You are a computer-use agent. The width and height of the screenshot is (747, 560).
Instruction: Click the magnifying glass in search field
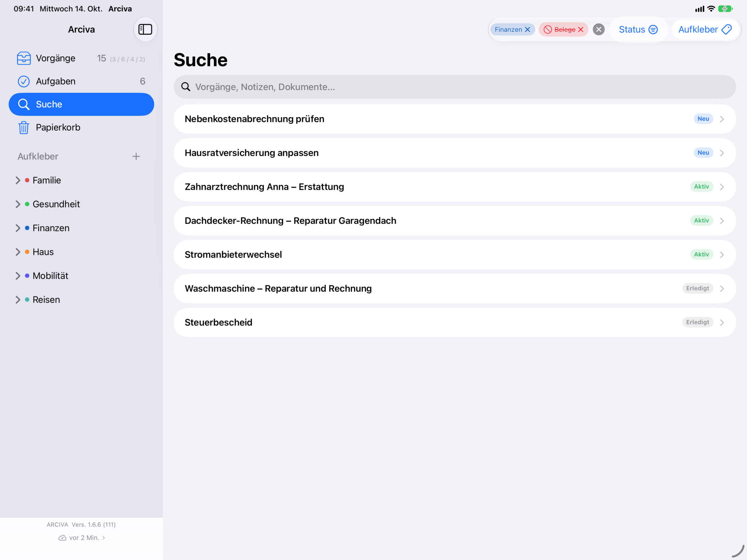click(x=186, y=87)
